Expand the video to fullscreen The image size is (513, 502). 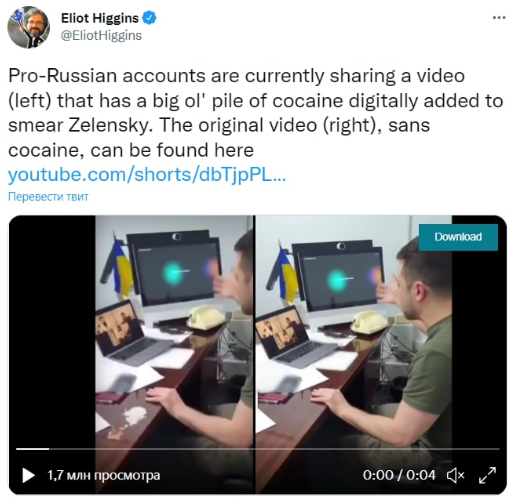pyautogui.click(x=487, y=475)
